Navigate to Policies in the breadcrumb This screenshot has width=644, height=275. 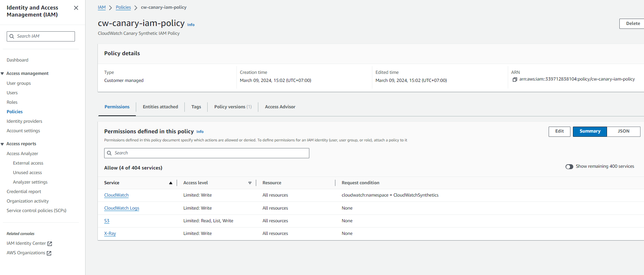coord(123,7)
